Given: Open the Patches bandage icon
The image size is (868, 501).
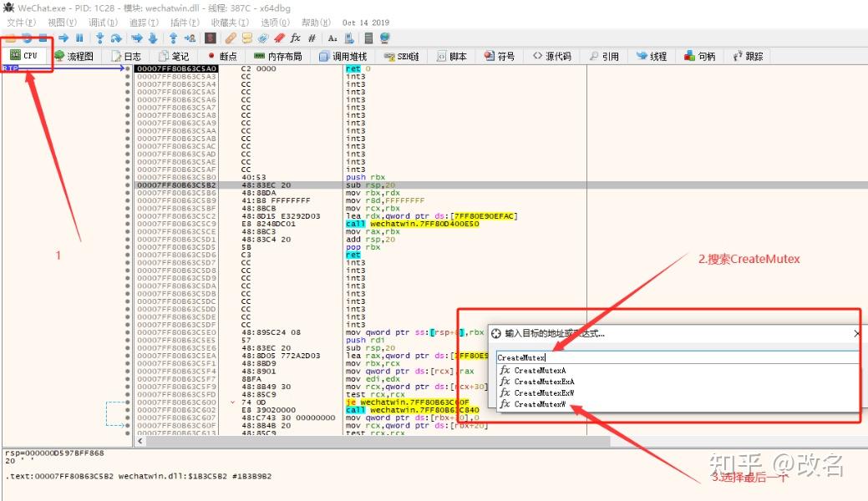Looking at the screenshot, I should [231, 38].
